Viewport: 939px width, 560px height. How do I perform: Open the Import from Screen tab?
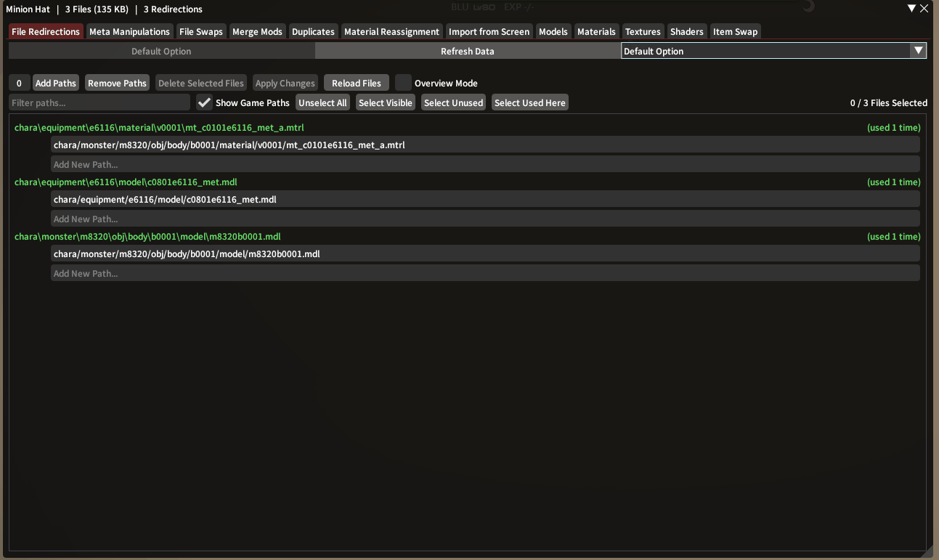489,31
